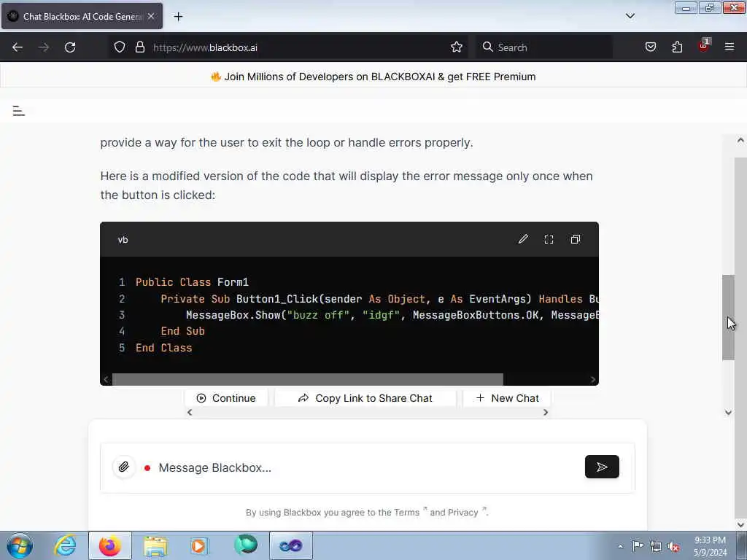Image resolution: width=747 pixels, height=560 pixels.
Task: Click the browser forward arrow
Action: pyautogui.click(x=44, y=47)
